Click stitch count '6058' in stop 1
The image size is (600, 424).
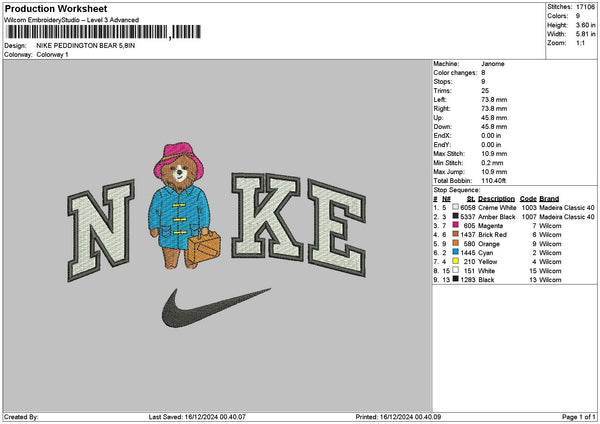click(468, 207)
